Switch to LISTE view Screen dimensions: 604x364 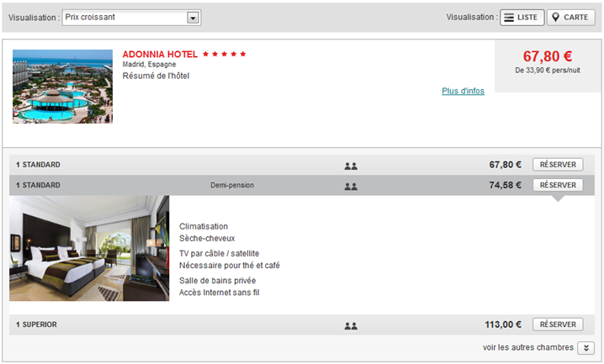[x=522, y=17]
